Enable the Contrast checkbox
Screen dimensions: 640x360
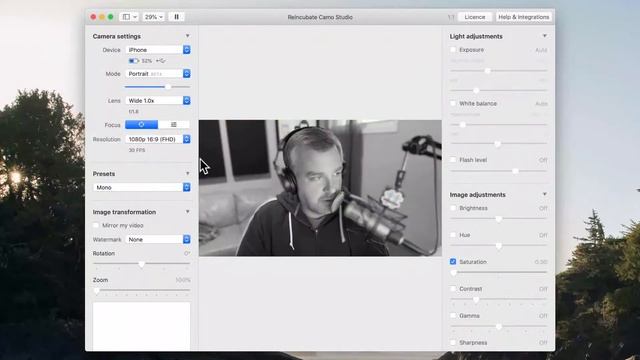click(x=453, y=289)
